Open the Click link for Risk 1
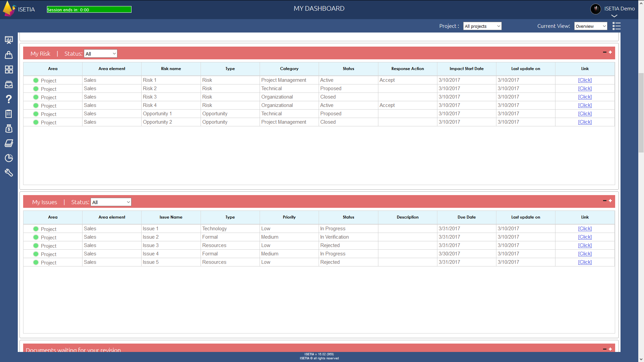Screen dimensions: 644x362 584,80
